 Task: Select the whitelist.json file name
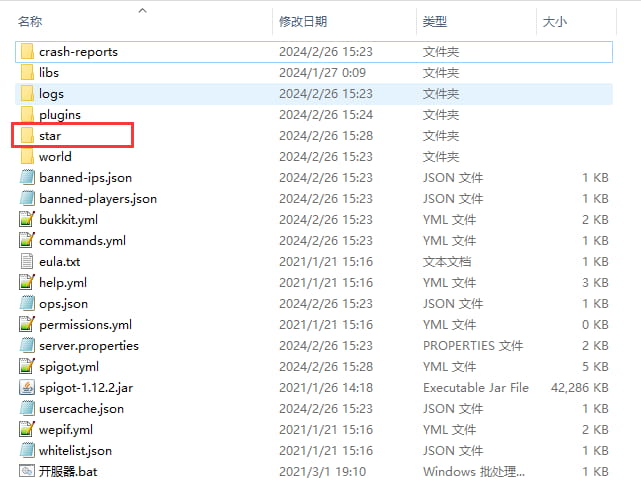(x=75, y=450)
